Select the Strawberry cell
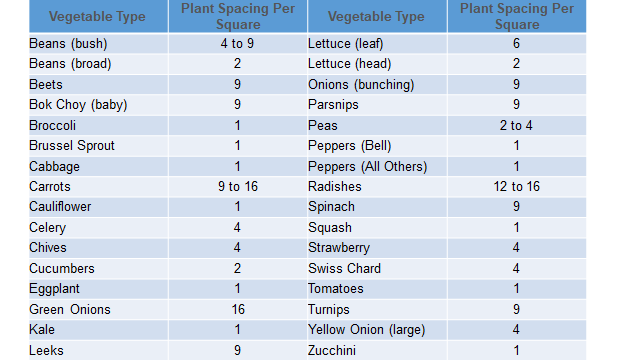 point(339,248)
